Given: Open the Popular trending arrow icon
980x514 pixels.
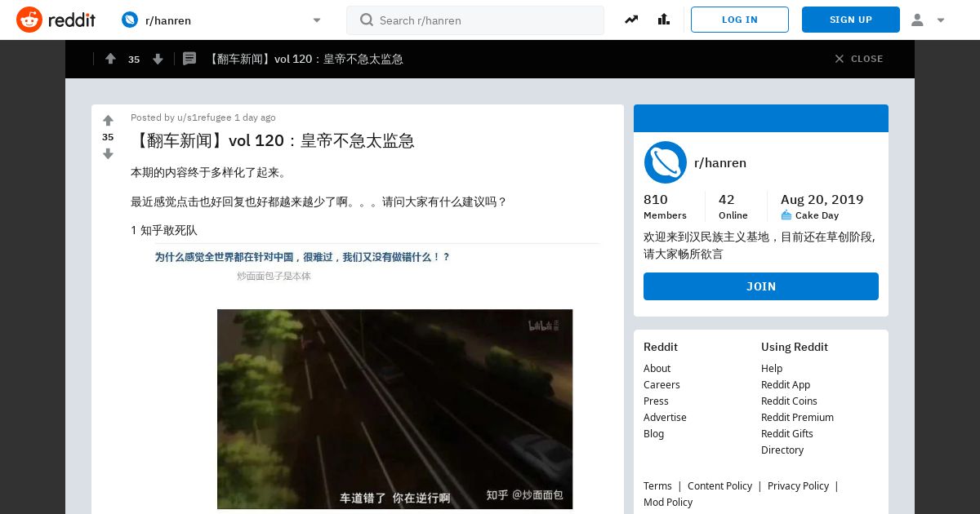Looking at the screenshot, I should click(631, 20).
